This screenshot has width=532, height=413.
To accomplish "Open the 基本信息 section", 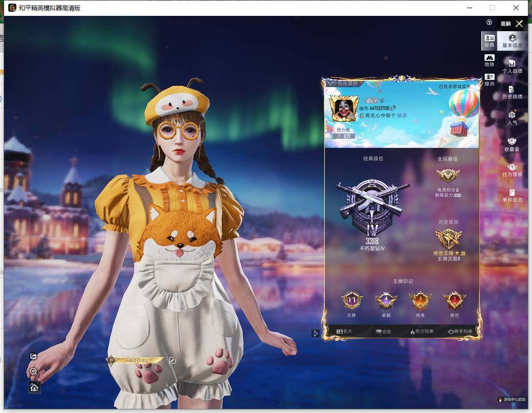I will pyautogui.click(x=513, y=41).
